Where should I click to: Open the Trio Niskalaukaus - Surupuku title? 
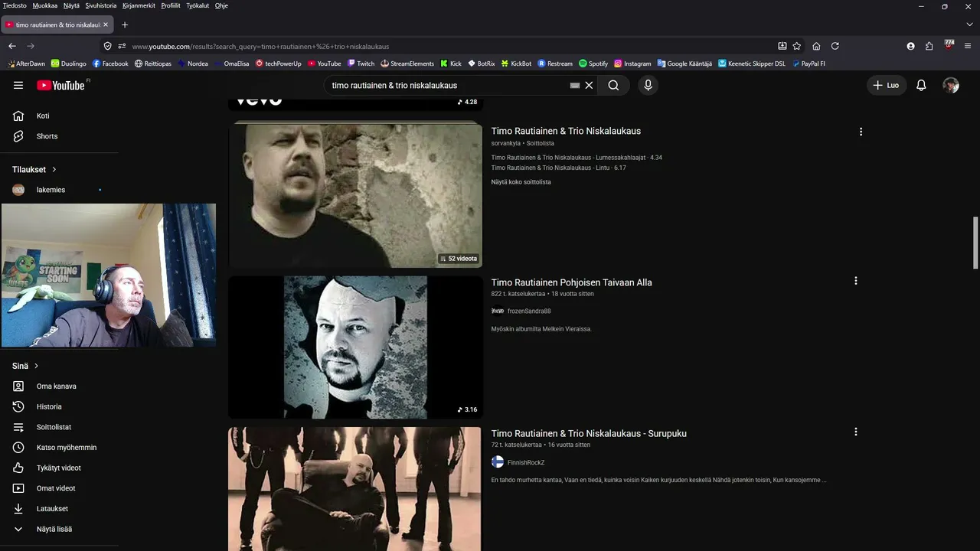[589, 433]
